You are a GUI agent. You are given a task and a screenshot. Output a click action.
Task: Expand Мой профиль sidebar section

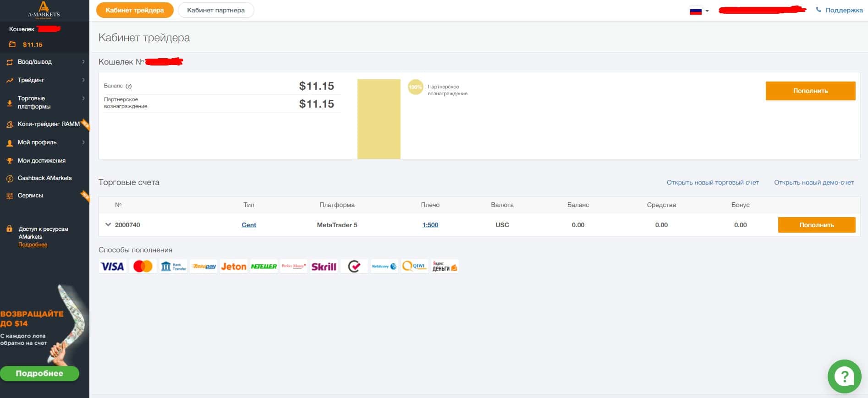[x=44, y=142]
